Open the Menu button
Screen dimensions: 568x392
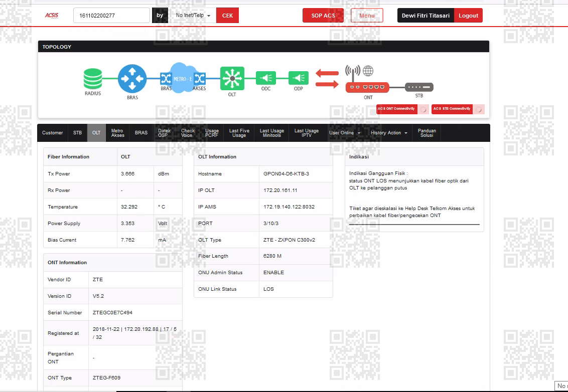[367, 16]
